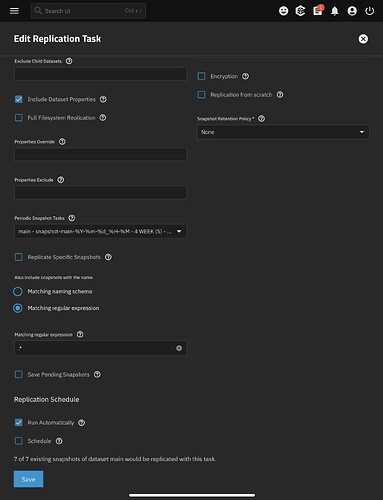Show help for Exclude Child Datasets
The width and height of the screenshot is (383, 500).
coord(69,61)
